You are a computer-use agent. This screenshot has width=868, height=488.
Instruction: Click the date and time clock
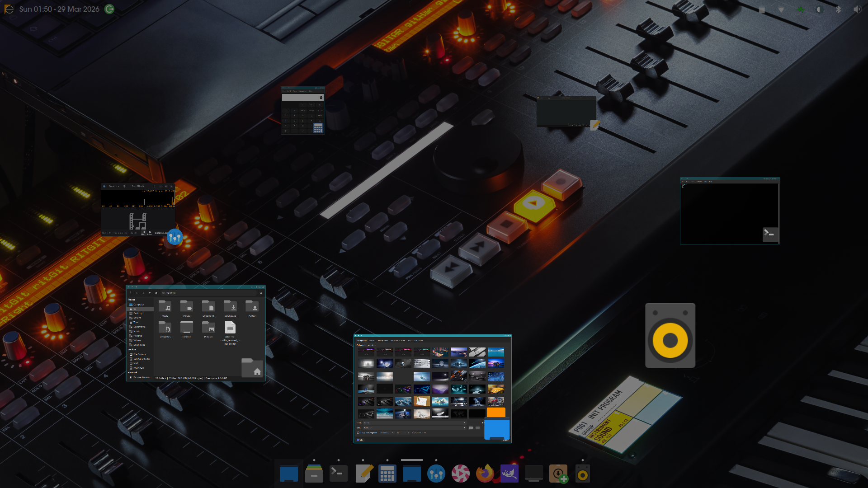59,9
